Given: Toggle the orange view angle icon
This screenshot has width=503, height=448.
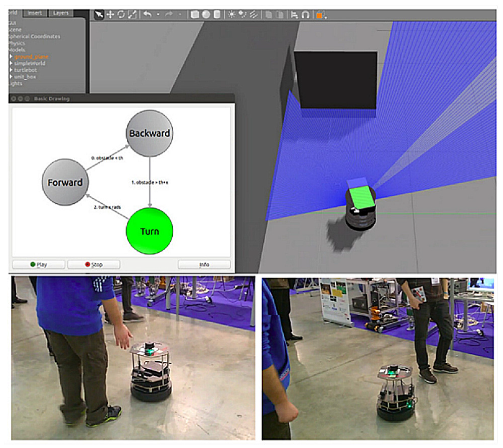Looking at the screenshot, I should pos(320,15).
